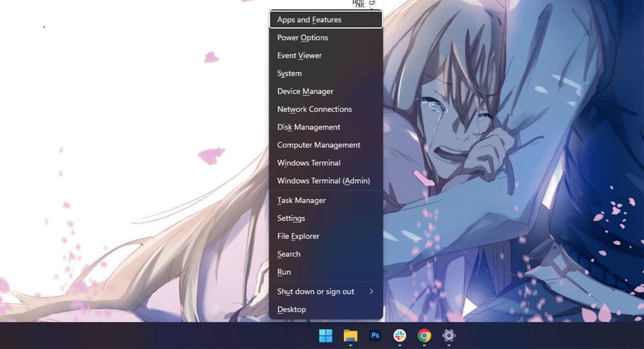Open Task Manager
This screenshot has width=644, height=349.
click(301, 200)
